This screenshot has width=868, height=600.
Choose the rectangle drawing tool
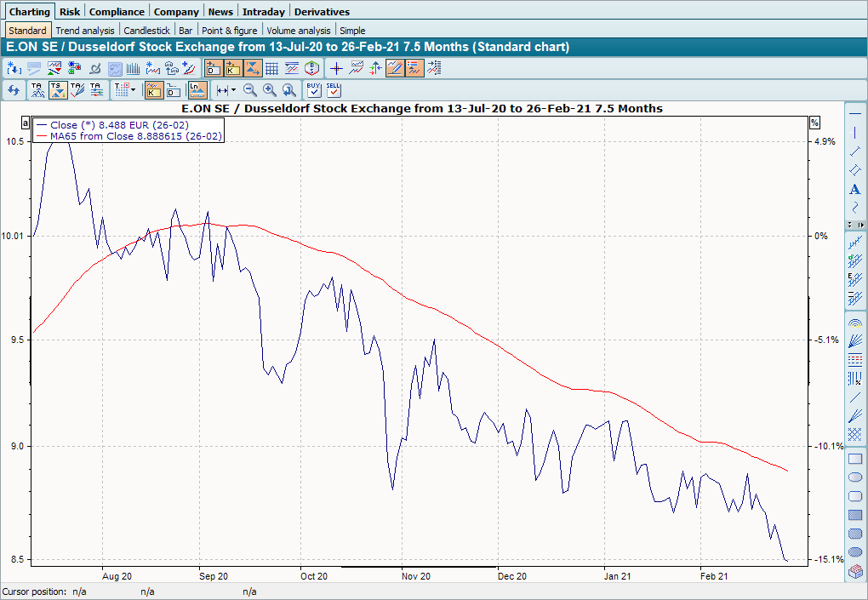pyautogui.click(x=855, y=459)
